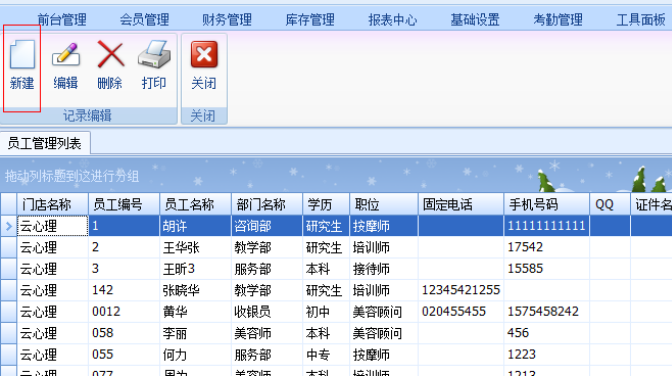Open the 前台管理 menu
Viewport: 672px width, 380px height.
click(62, 20)
